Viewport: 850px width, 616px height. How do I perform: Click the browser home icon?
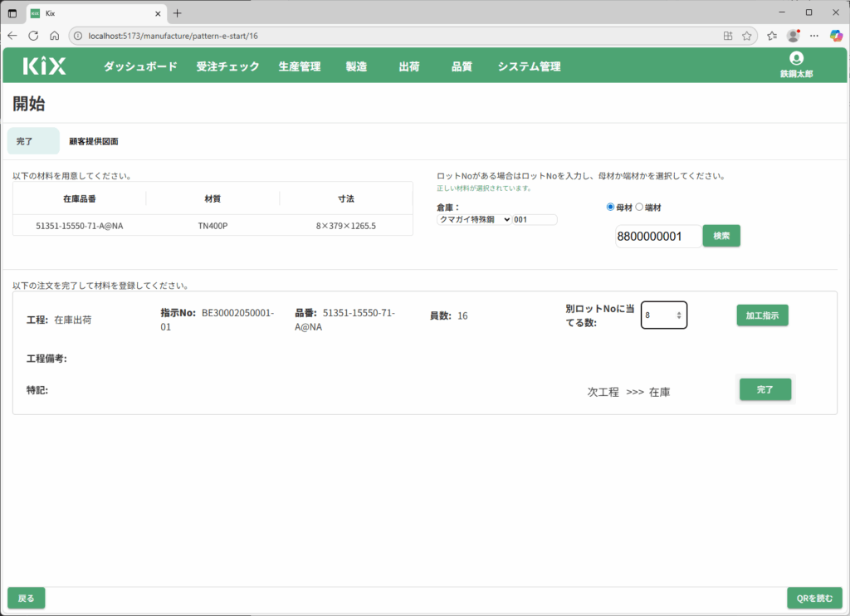[x=54, y=36]
